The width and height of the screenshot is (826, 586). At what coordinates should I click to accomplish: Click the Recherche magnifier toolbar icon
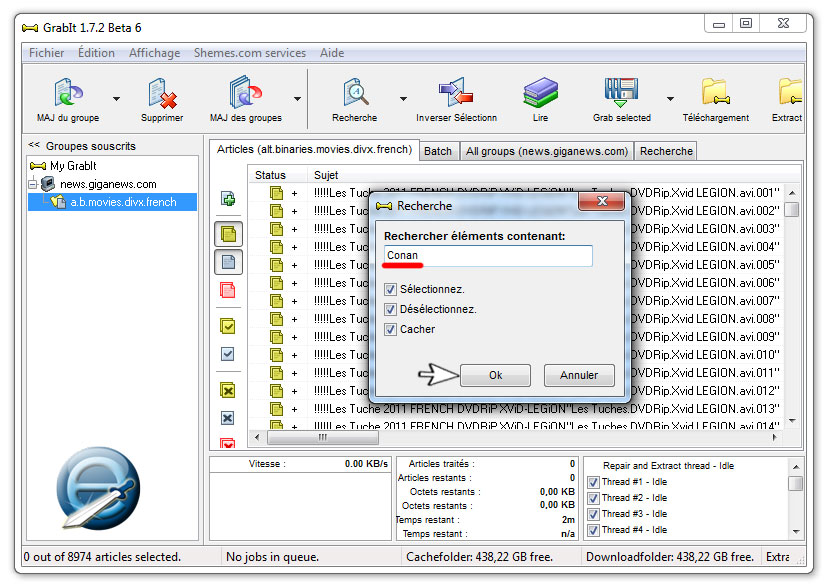[355, 92]
